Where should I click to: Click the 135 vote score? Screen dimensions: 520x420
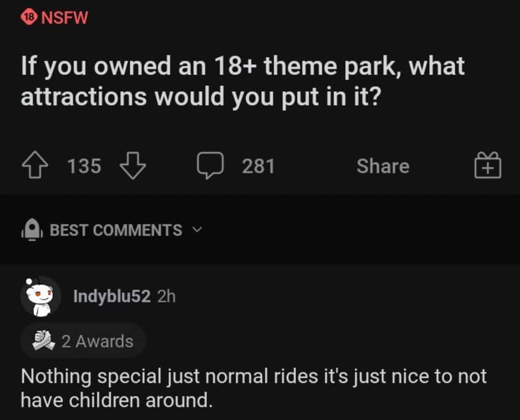(84, 166)
